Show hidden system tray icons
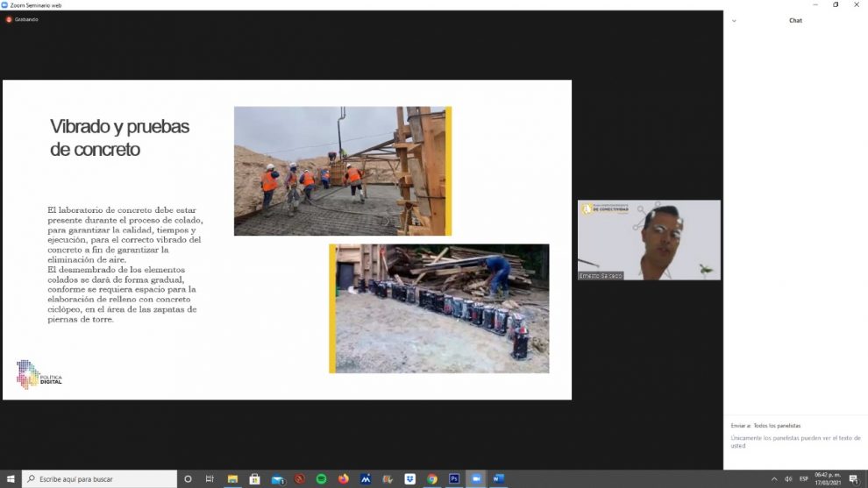Screen dimensions: 868x488 coord(774,479)
